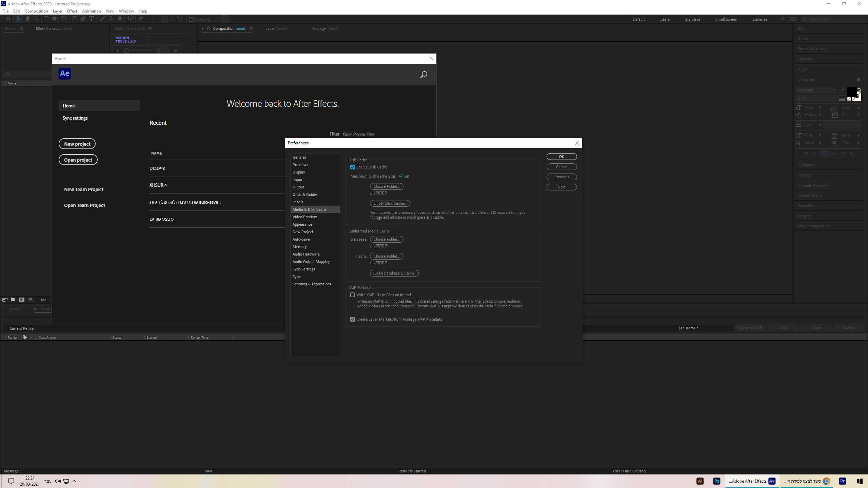Select the Eraser tool
The height and width of the screenshot is (488, 868).
click(119, 19)
